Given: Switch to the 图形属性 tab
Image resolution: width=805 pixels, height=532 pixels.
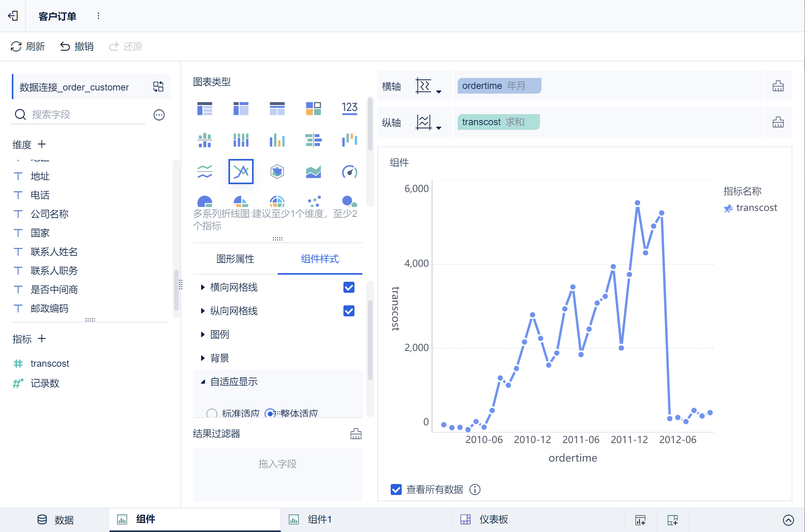Looking at the screenshot, I should coord(235,259).
